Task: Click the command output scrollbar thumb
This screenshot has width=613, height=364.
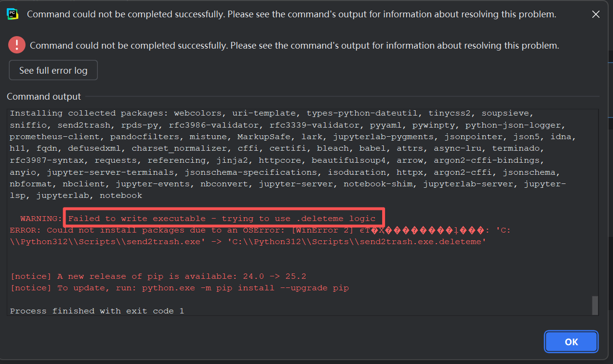Action: point(595,305)
